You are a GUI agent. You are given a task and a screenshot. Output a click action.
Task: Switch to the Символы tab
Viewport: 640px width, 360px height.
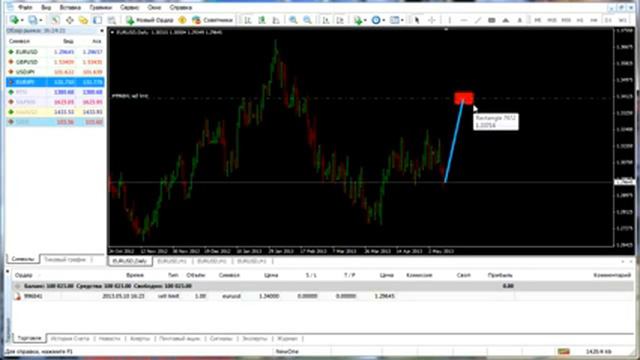[23, 259]
